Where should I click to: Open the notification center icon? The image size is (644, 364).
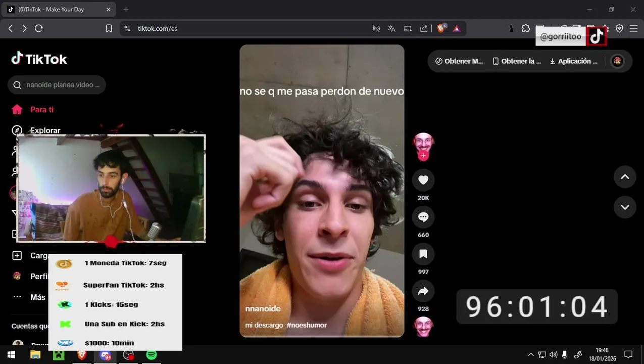point(628,355)
